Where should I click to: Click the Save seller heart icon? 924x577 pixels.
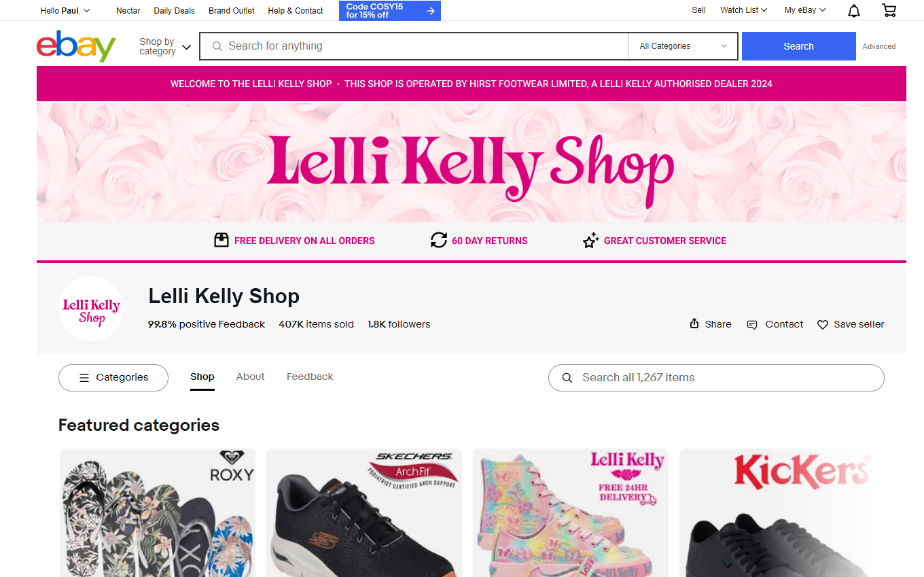point(822,325)
